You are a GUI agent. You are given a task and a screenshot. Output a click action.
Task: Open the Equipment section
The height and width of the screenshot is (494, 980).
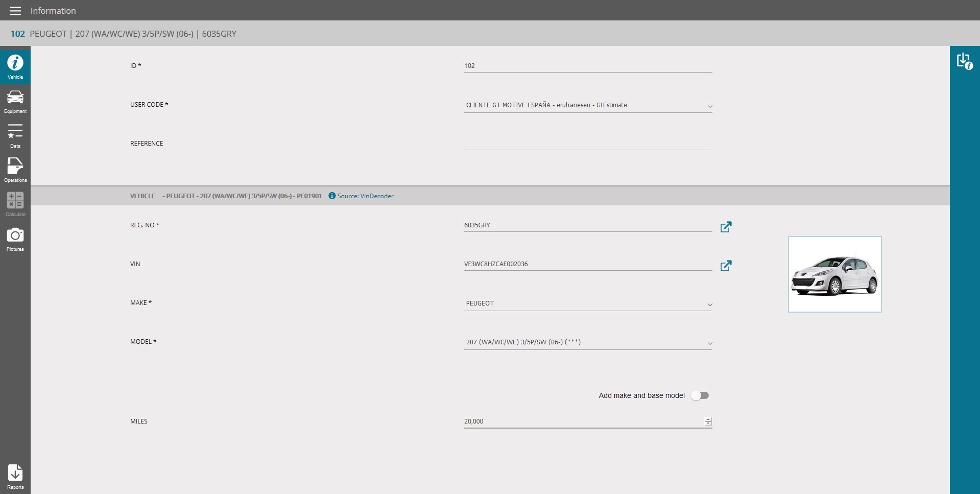point(15,101)
